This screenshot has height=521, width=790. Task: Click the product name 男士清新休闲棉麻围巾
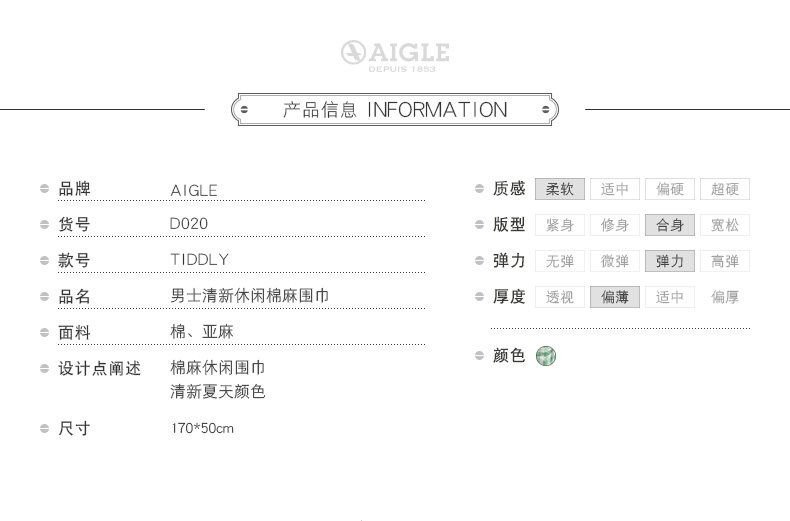coord(250,296)
